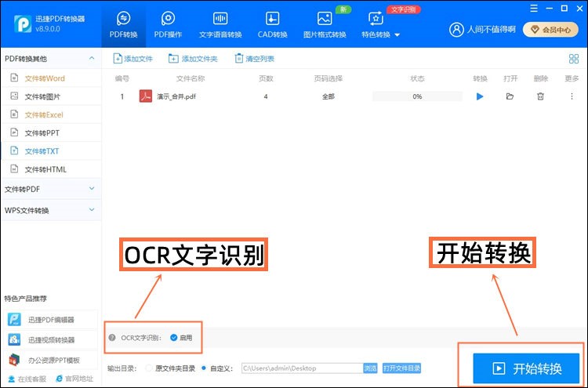Click the 开始转换 button
Viewport: 588px width, 388px height.
[526, 368]
